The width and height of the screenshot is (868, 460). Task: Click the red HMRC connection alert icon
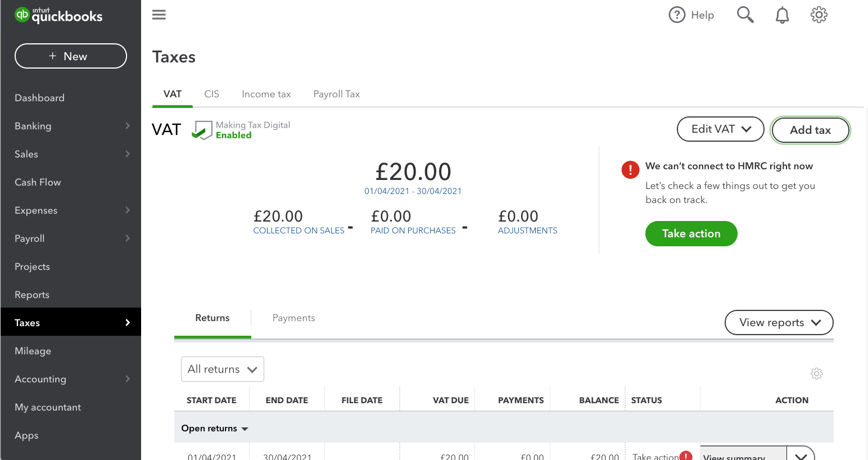630,169
